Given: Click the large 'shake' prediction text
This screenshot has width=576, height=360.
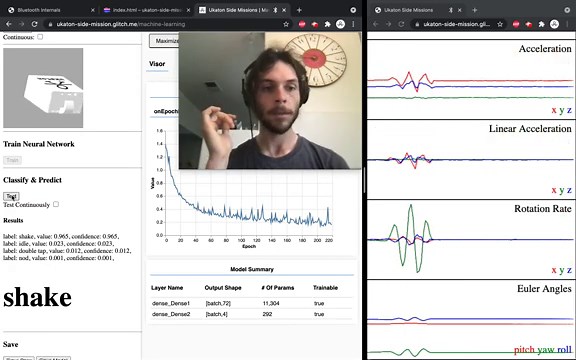Looking at the screenshot, I should pyautogui.click(x=37, y=298).
